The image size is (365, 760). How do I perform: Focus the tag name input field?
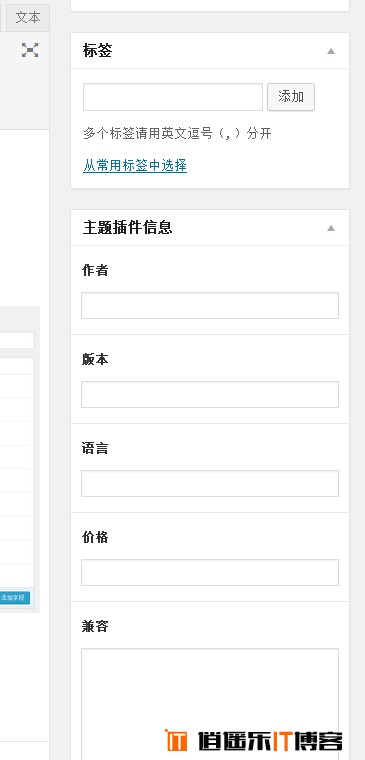pyautogui.click(x=173, y=97)
